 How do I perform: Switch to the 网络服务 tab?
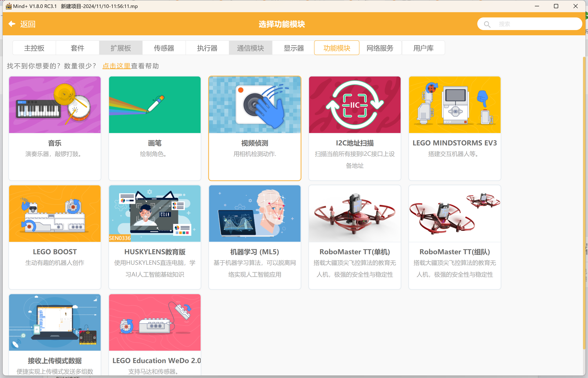(380, 48)
